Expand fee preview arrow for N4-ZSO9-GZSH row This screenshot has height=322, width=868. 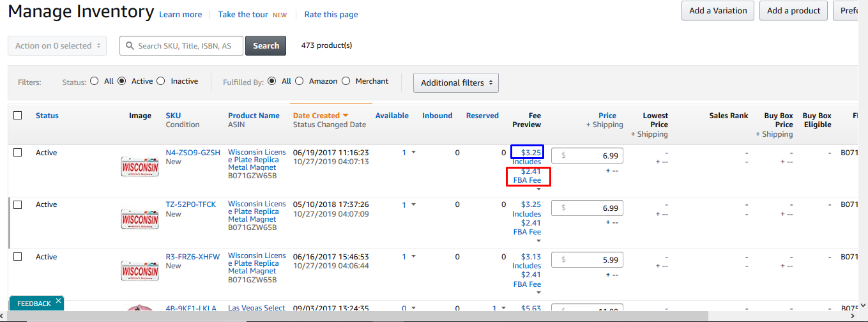click(x=538, y=189)
